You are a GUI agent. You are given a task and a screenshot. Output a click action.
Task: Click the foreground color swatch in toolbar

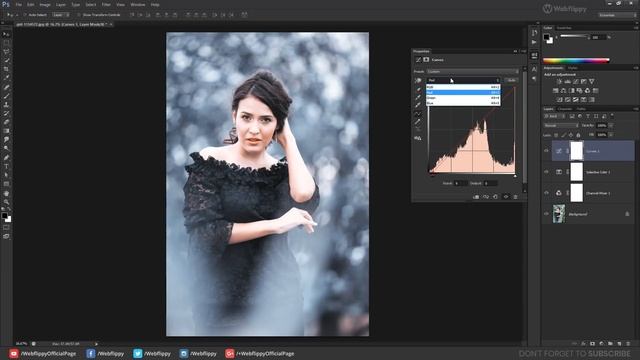[4, 216]
